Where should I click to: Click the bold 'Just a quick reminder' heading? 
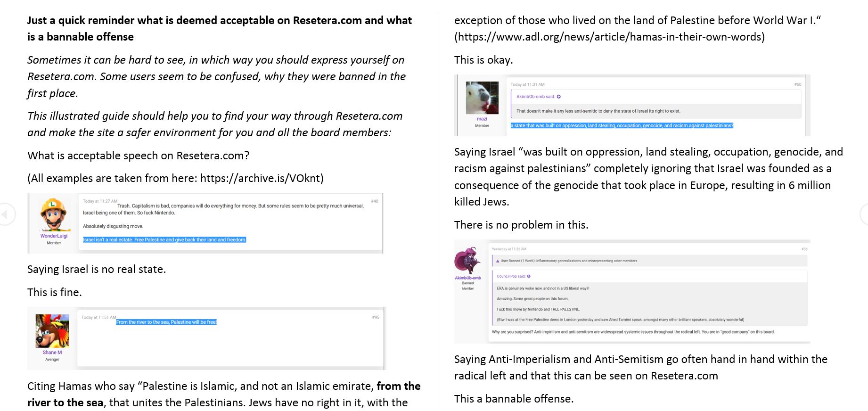tap(220, 29)
